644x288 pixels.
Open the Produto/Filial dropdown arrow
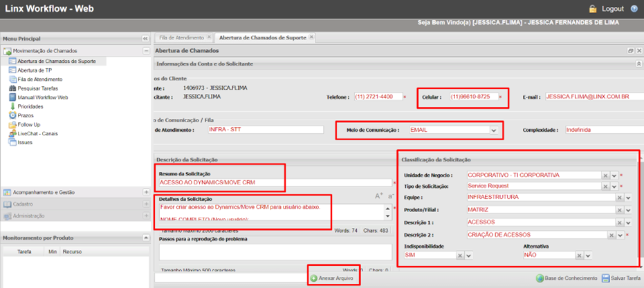coord(628,210)
